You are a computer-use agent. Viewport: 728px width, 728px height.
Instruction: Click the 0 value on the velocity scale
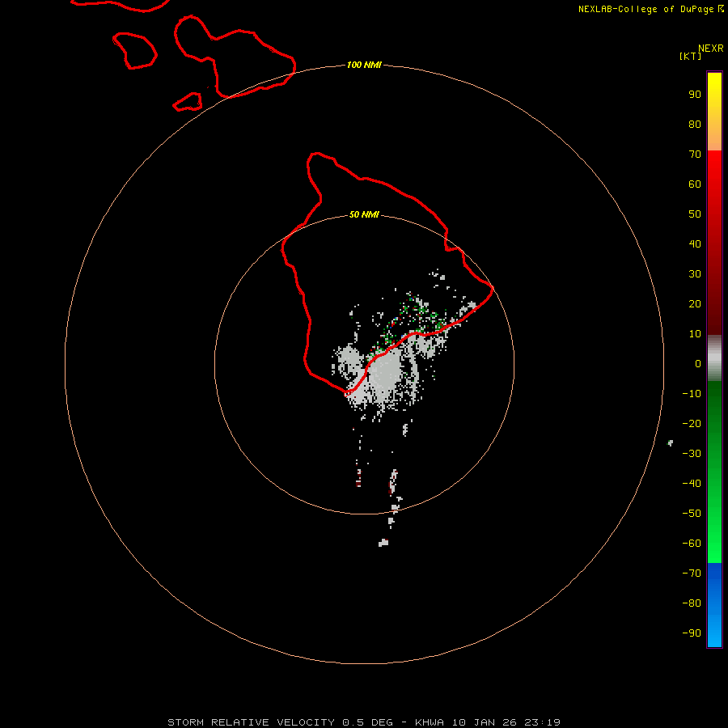click(x=698, y=364)
